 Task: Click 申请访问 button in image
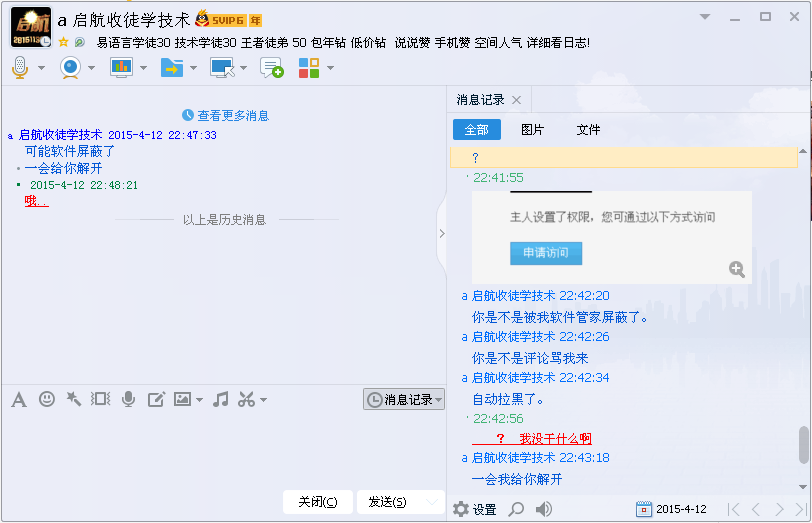546,253
